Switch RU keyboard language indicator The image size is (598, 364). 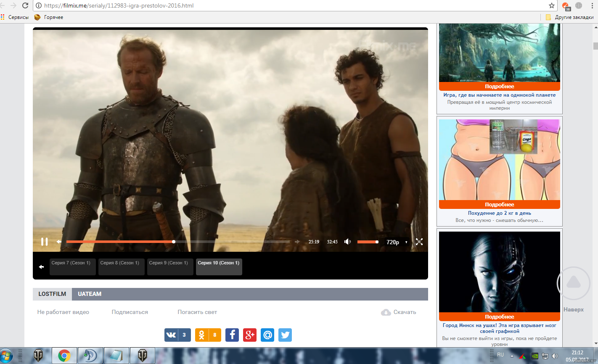point(500,355)
